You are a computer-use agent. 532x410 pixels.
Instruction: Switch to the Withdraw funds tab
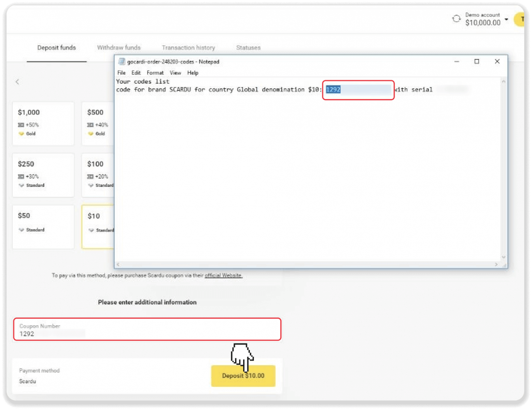[118, 47]
